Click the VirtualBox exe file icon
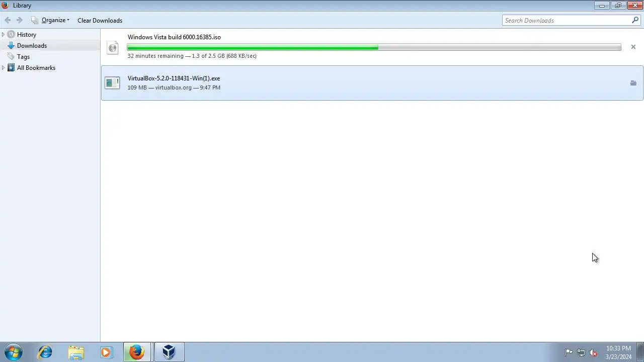 click(112, 83)
